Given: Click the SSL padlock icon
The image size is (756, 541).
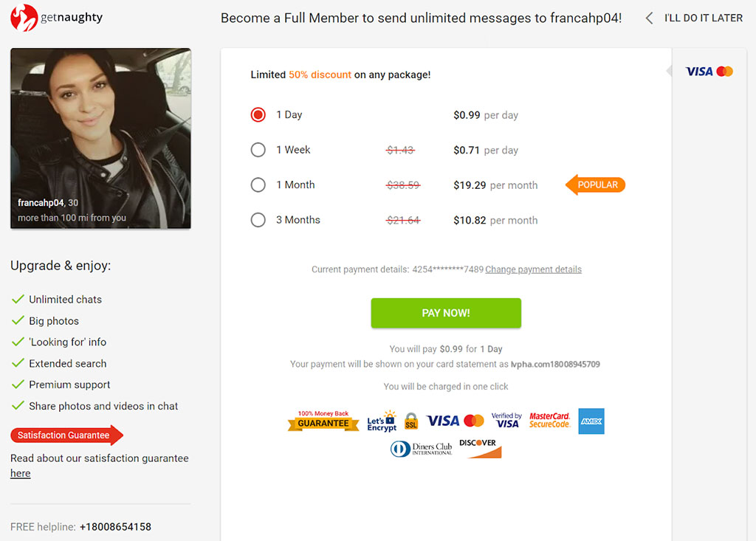Looking at the screenshot, I should coord(410,420).
